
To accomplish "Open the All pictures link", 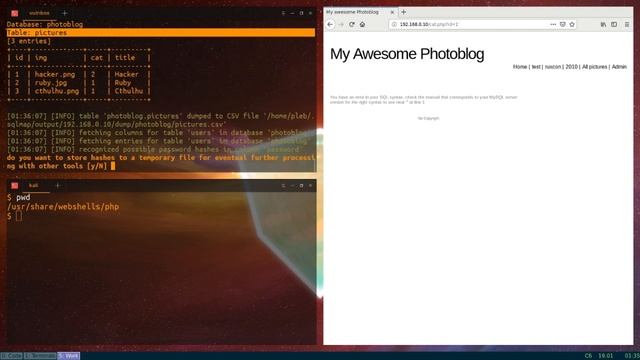I will [594, 67].
